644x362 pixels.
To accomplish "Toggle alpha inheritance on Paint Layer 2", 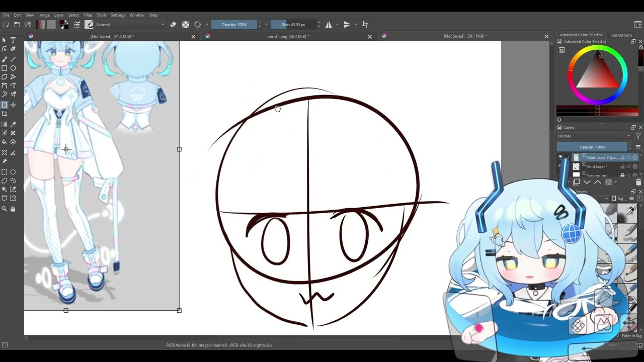I will coord(628,157).
